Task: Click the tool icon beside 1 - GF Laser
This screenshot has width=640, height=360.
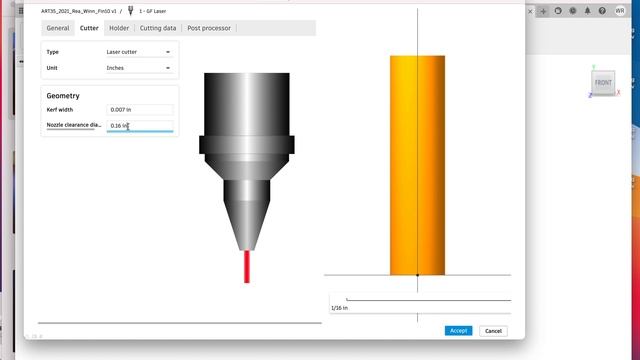Action: click(x=131, y=11)
